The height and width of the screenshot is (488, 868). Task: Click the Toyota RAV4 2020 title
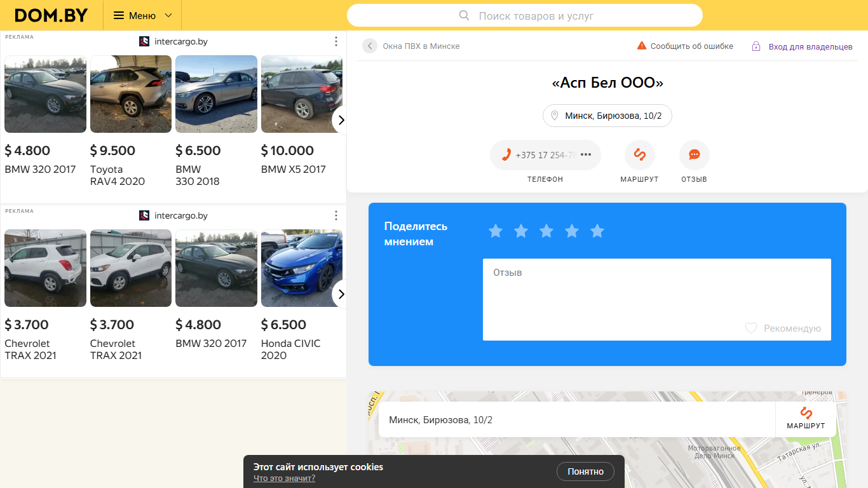point(118,175)
